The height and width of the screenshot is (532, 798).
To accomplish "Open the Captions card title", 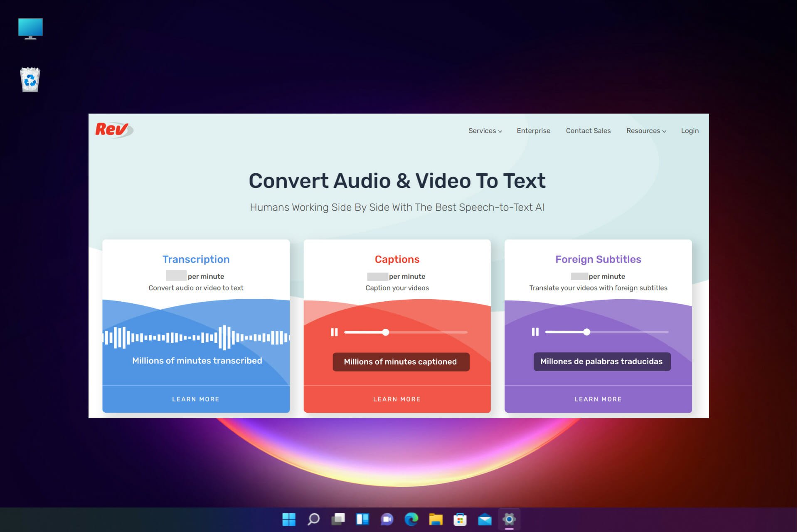I will pyautogui.click(x=397, y=259).
